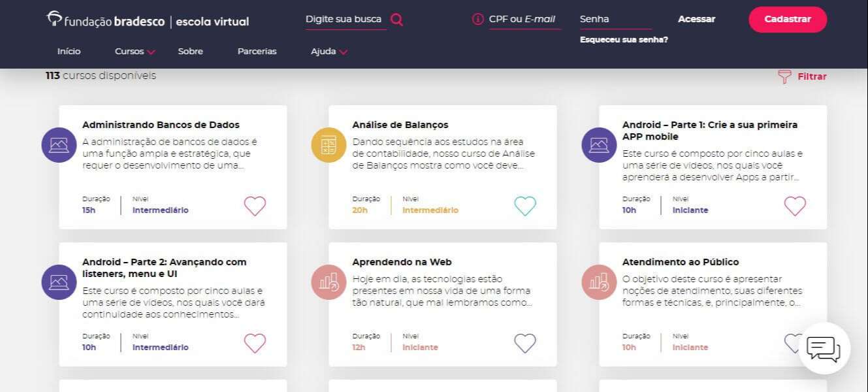Click the Cadastrar button
The height and width of the screenshot is (392, 868).
(x=788, y=20)
